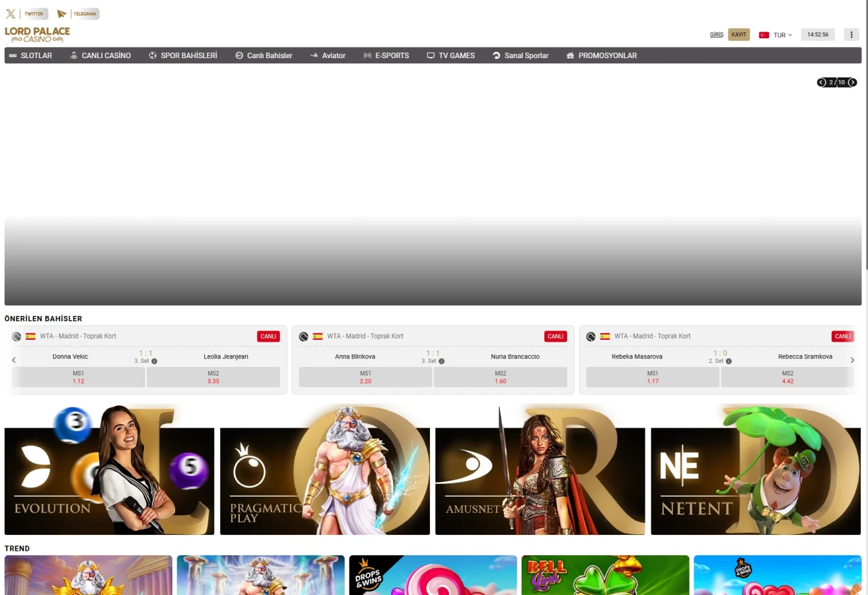Image resolution: width=868 pixels, height=595 pixels.
Task: Click the gift icon for PROMOSYONLAR
Action: coord(570,56)
